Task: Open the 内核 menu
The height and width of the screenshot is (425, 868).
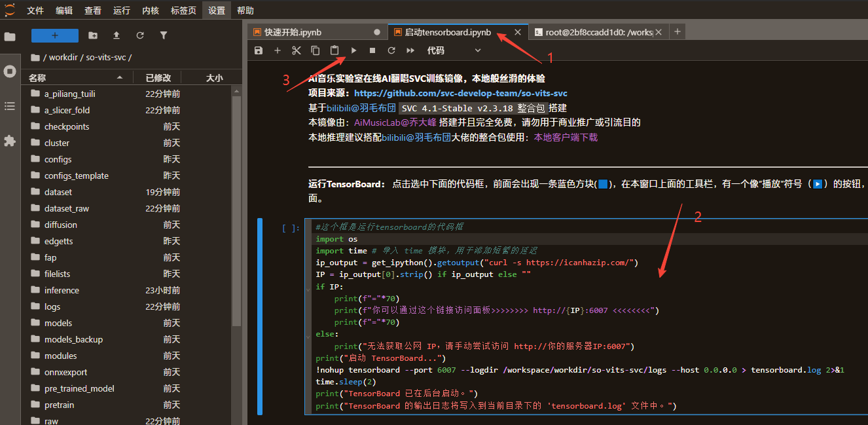Action: [151, 10]
